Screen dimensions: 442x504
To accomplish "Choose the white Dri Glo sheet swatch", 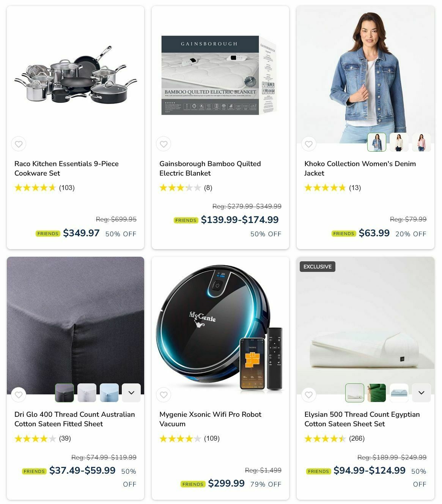I will pyautogui.click(x=87, y=393).
